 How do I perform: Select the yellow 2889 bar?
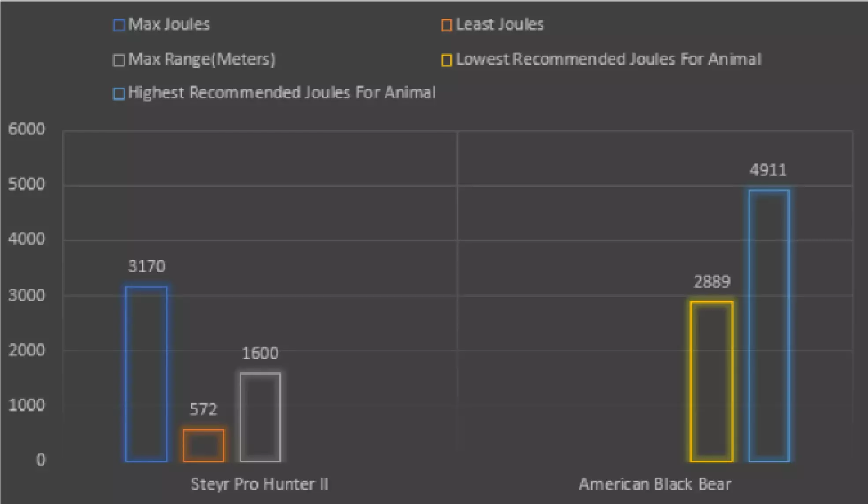[711, 381]
